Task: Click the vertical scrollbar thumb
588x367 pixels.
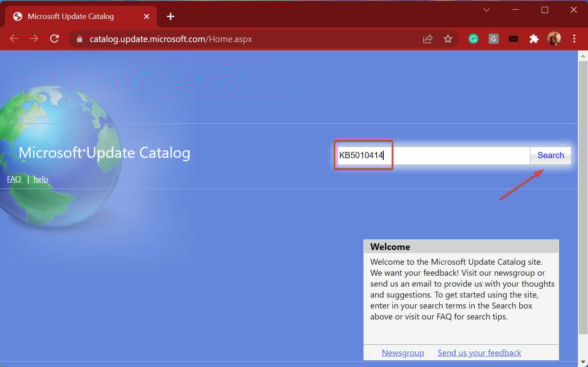Action: tap(583, 198)
